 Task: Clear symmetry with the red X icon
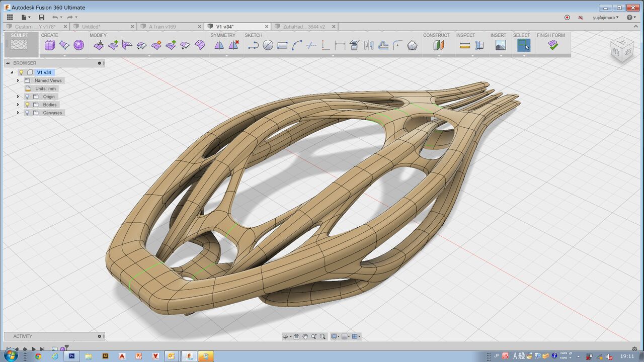tap(233, 45)
